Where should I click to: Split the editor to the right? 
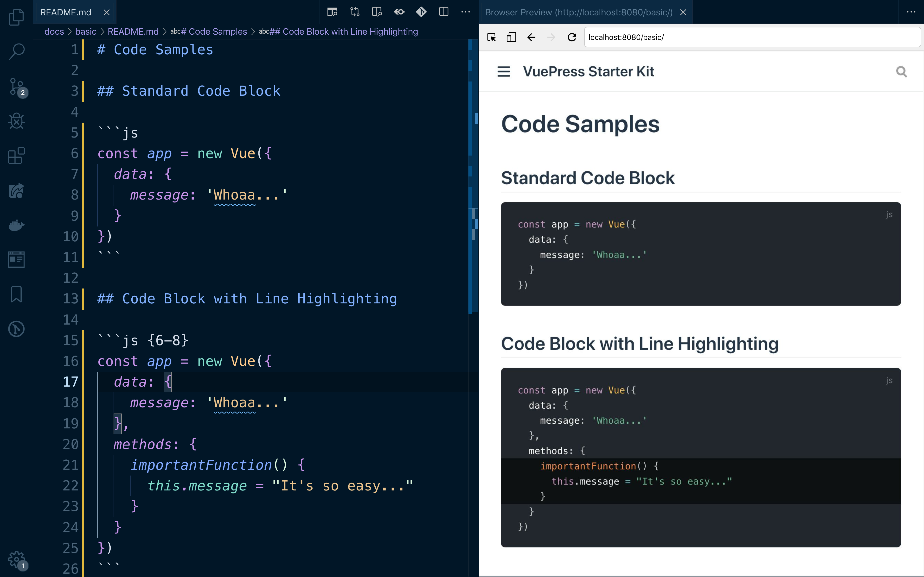point(443,12)
